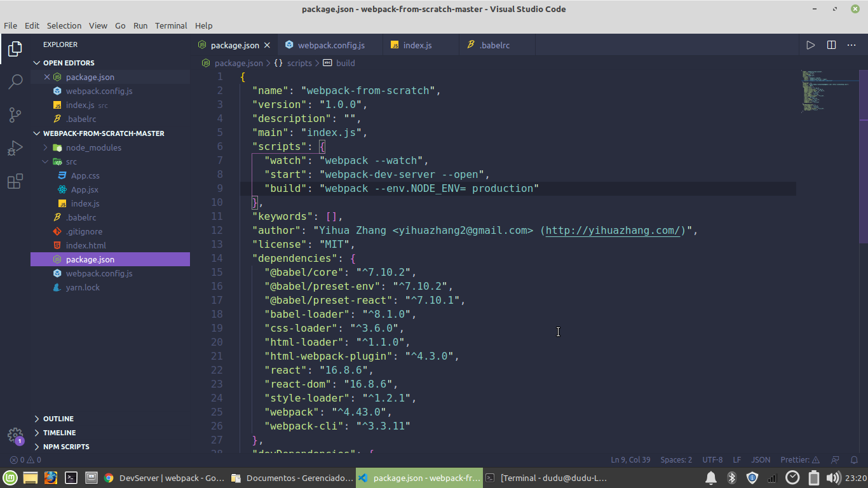Change indentation via Spaces: 2
The image size is (868, 488).
click(676, 459)
